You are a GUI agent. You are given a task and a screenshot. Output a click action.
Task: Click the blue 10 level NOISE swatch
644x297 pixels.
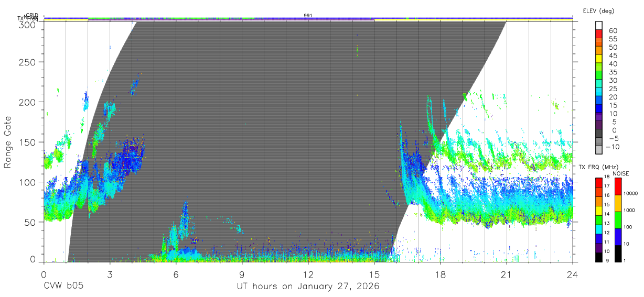618,236
